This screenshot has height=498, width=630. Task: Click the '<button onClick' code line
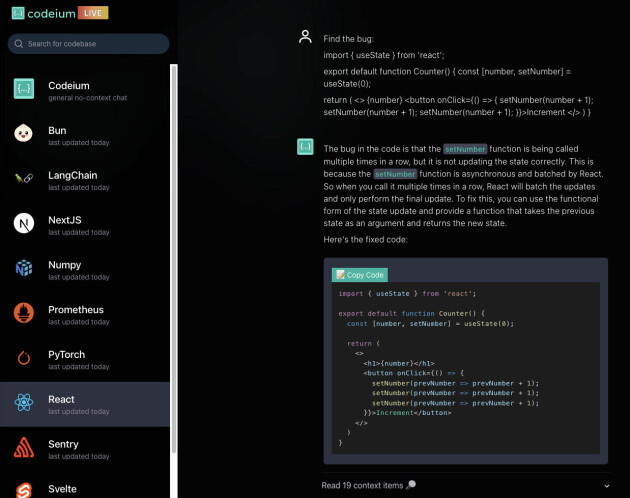point(413,373)
